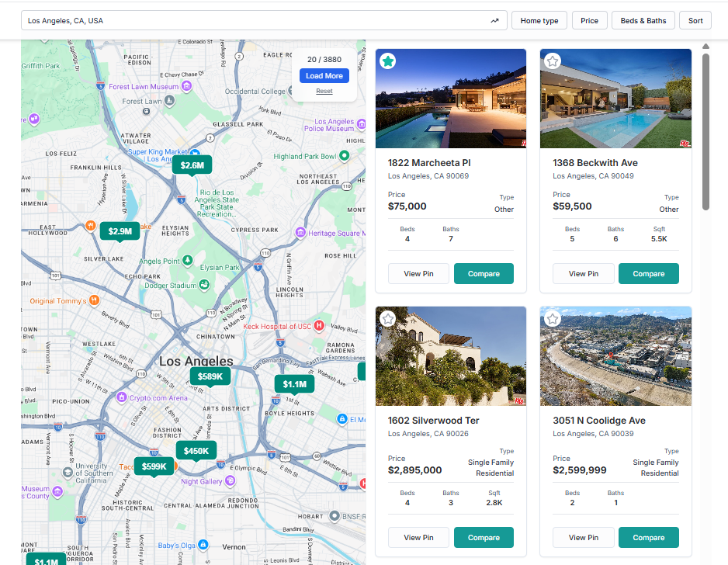Click Los Angeles Police Museum marker
The width and height of the screenshot is (728, 565).
(x=361, y=124)
